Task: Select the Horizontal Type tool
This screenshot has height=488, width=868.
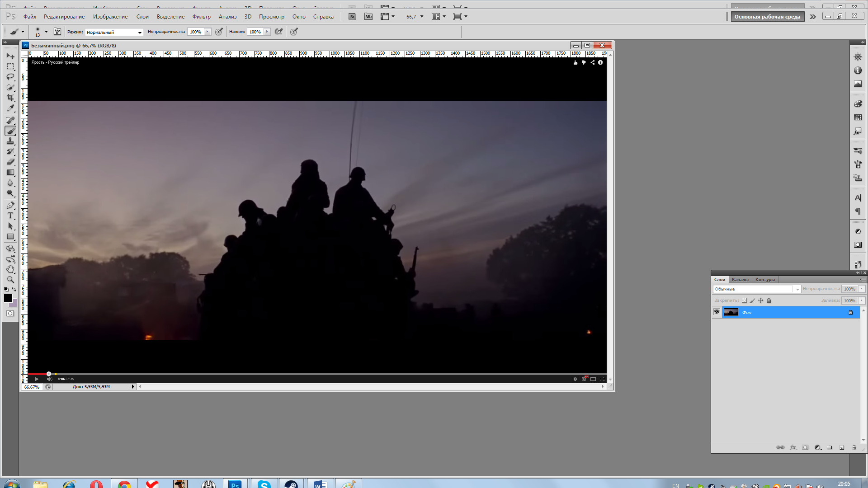Action: [x=10, y=216]
